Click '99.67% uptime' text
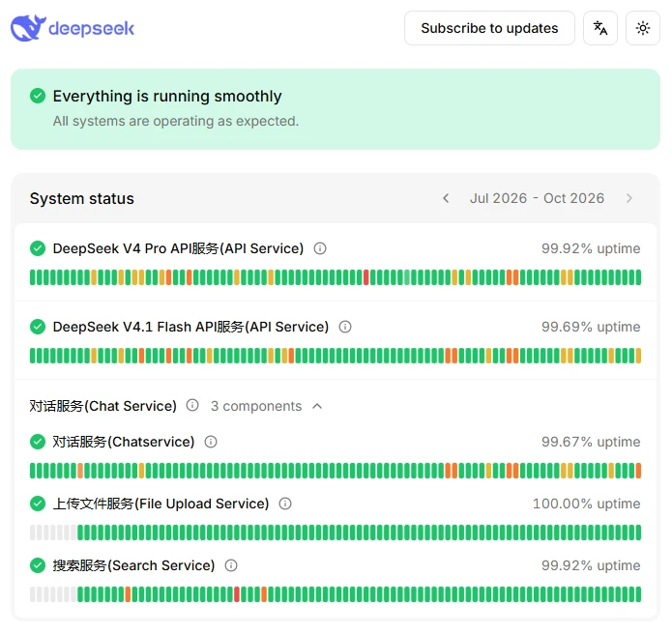The height and width of the screenshot is (634, 672). pos(591,442)
